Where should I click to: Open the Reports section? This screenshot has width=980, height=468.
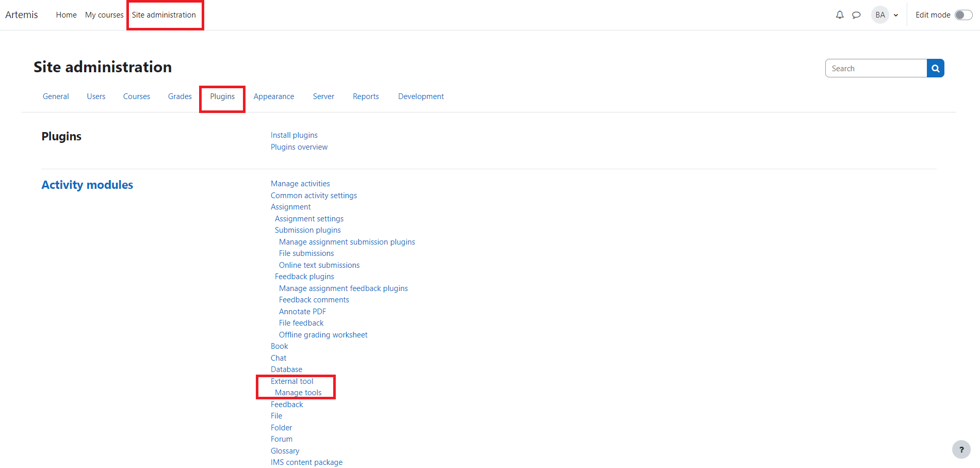coord(366,96)
